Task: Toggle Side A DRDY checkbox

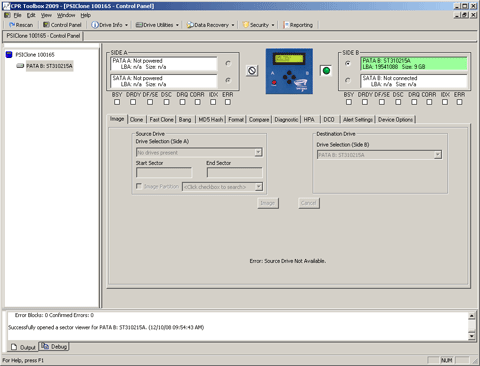Action: pos(133,102)
